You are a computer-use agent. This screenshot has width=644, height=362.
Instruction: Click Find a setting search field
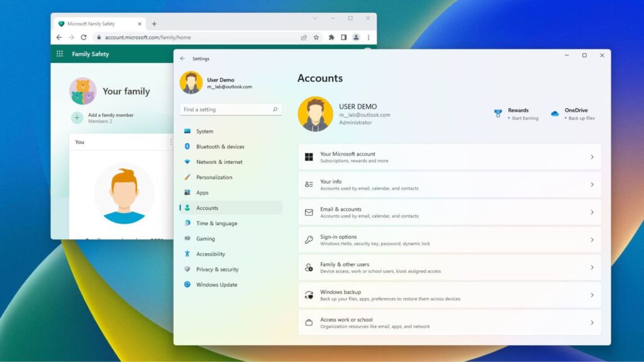[231, 109]
